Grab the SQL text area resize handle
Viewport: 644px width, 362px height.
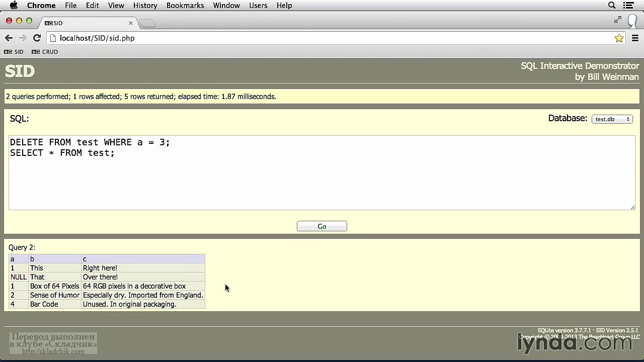coord(632,207)
